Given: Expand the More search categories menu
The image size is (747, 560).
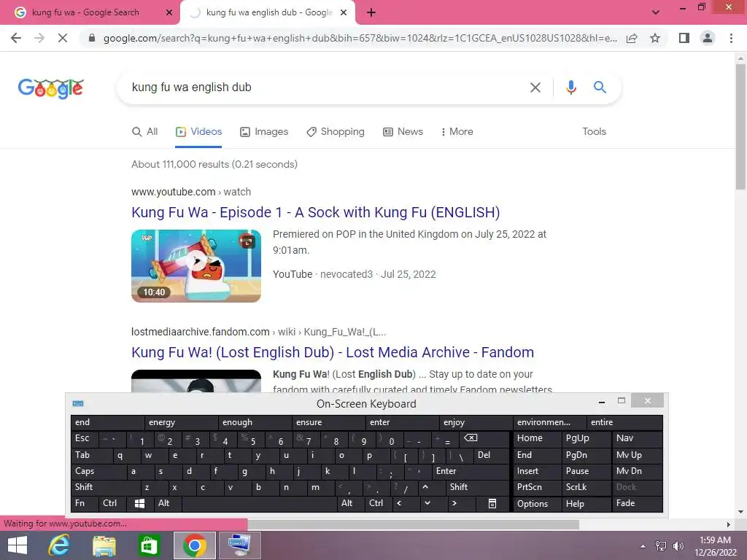Looking at the screenshot, I should (457, 132).
